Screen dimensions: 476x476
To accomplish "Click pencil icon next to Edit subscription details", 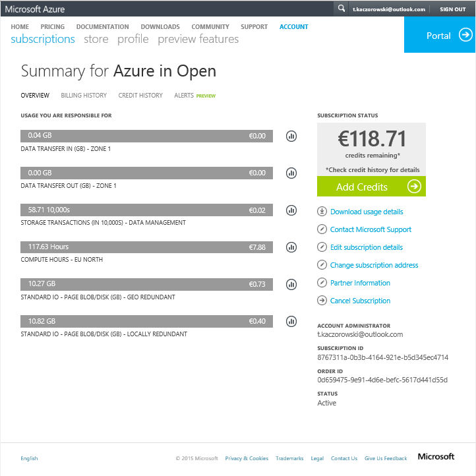I will coord(322,247).
